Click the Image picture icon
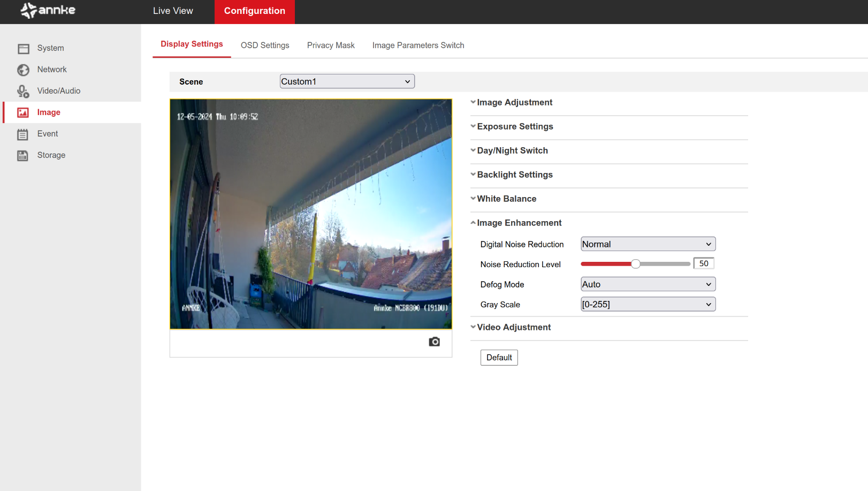Image resolution: width=868 pixels, height=491 pixels. tap(23, 112)
